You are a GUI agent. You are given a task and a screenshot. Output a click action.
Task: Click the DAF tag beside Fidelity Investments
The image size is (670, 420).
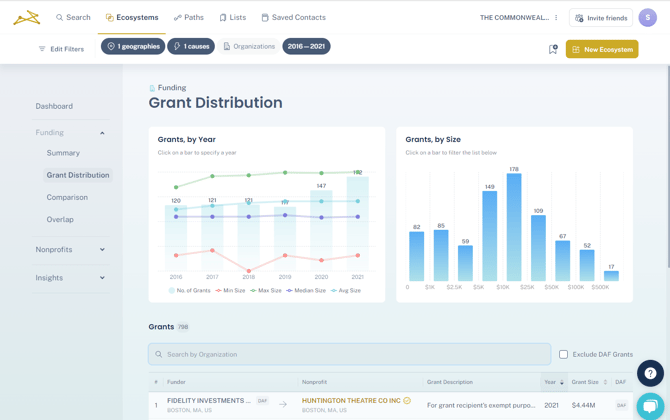click(x=262, y=401)
